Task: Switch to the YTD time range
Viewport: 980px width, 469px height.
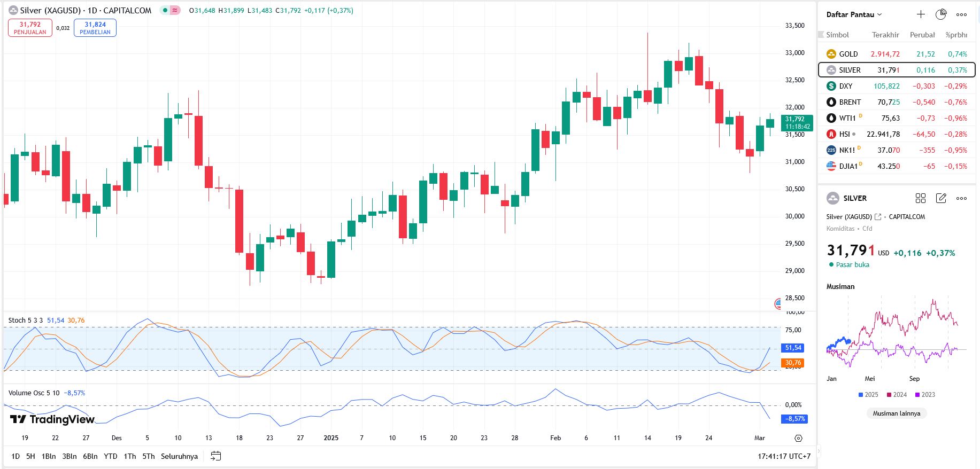Action: click(110, 456)
